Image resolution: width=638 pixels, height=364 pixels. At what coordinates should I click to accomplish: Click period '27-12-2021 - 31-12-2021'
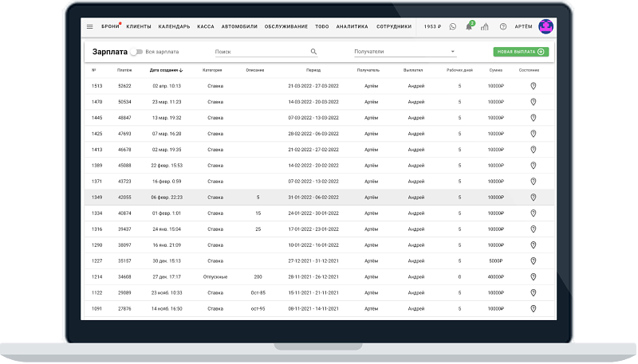(313, 261)
